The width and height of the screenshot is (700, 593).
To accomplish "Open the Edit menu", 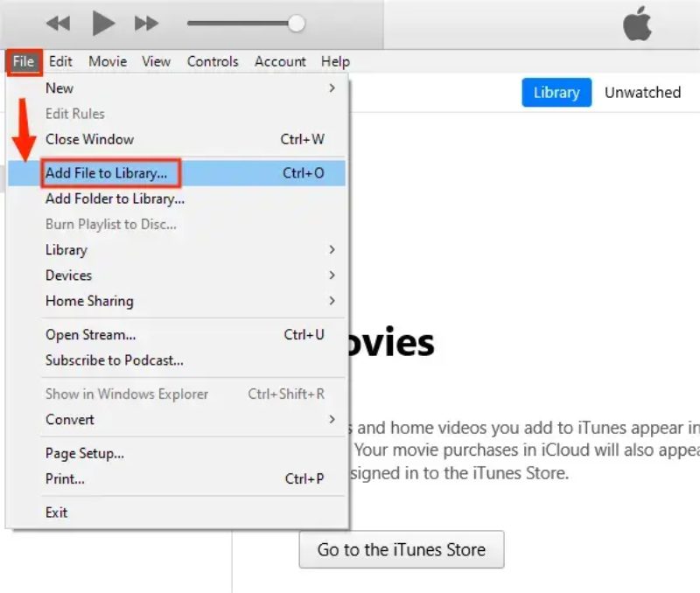I will pyautogui.click(x=60, y=61).
